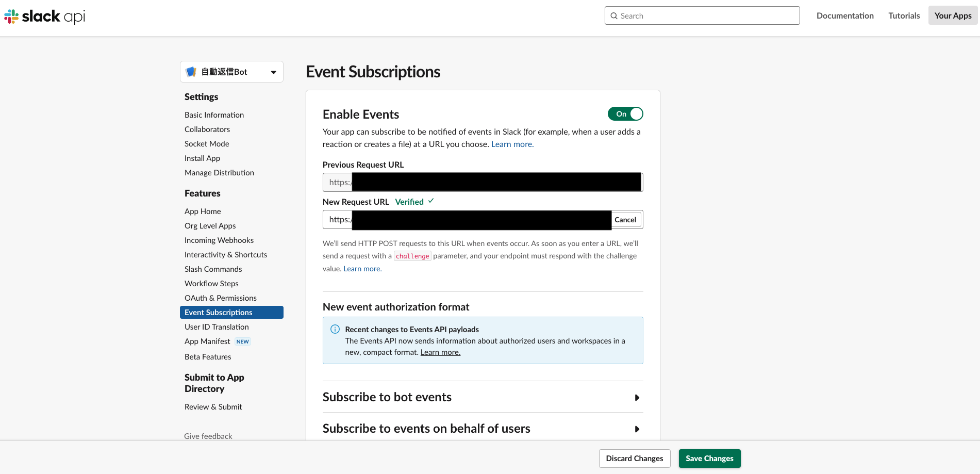Expand Subscribe to events on behalf of users
Viewport: 980px width, 474px height.
tap(637, 429)
